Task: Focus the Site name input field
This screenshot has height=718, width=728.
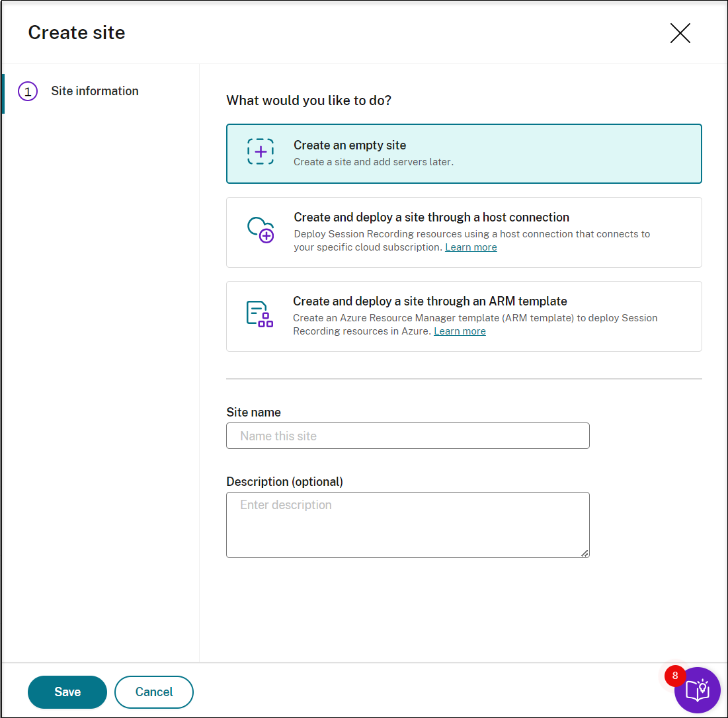Action: [x=407, y=436]
